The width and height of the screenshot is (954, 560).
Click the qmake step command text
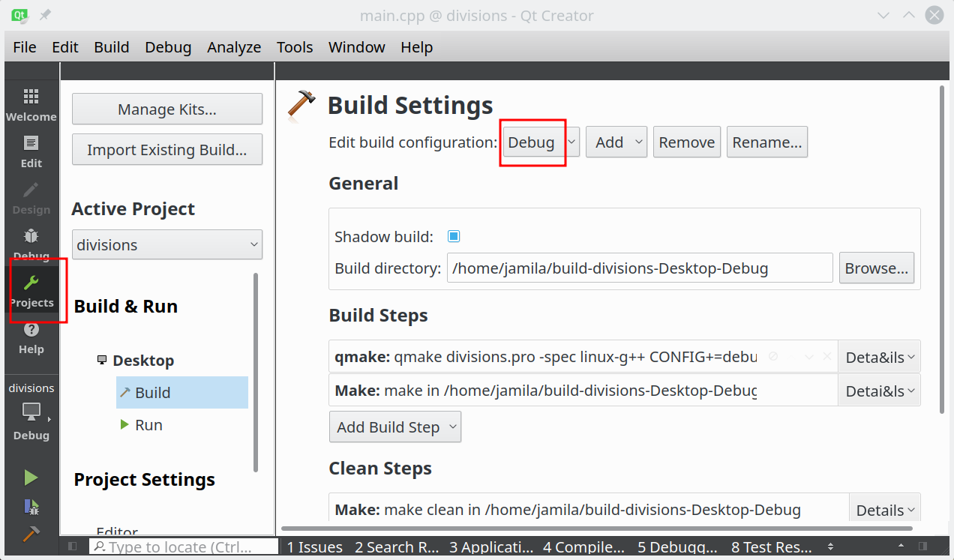click(546, 357)
